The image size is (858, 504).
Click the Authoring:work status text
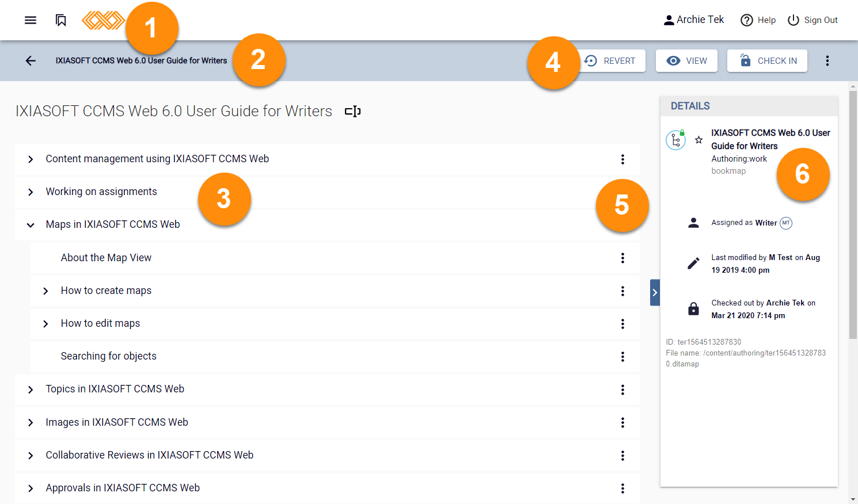coord(739,159)
